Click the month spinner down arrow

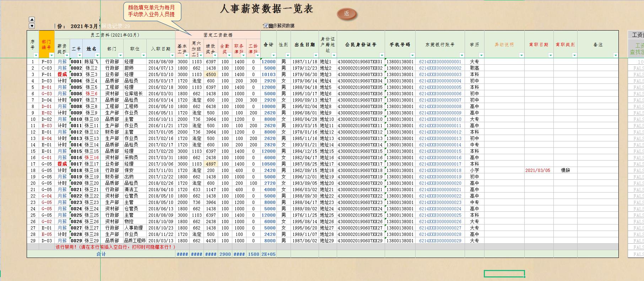coord(32,26)
